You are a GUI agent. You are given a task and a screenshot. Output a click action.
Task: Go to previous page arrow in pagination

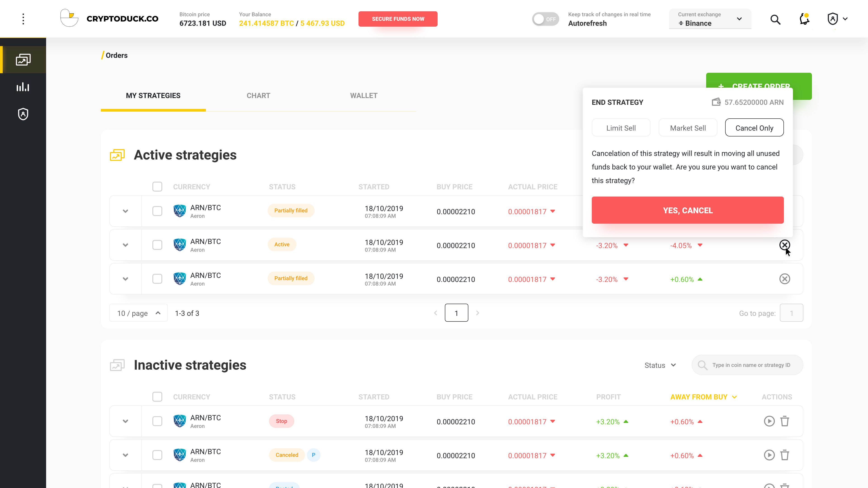coord(435,313)
